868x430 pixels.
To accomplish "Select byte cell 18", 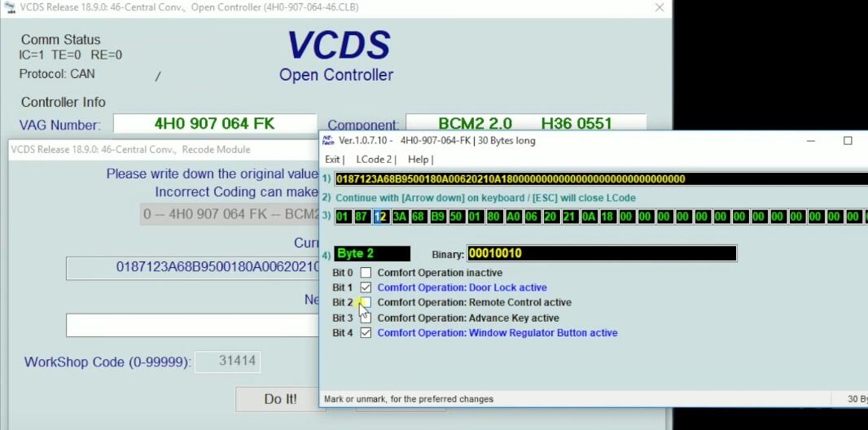I will [x=607, y=217].
